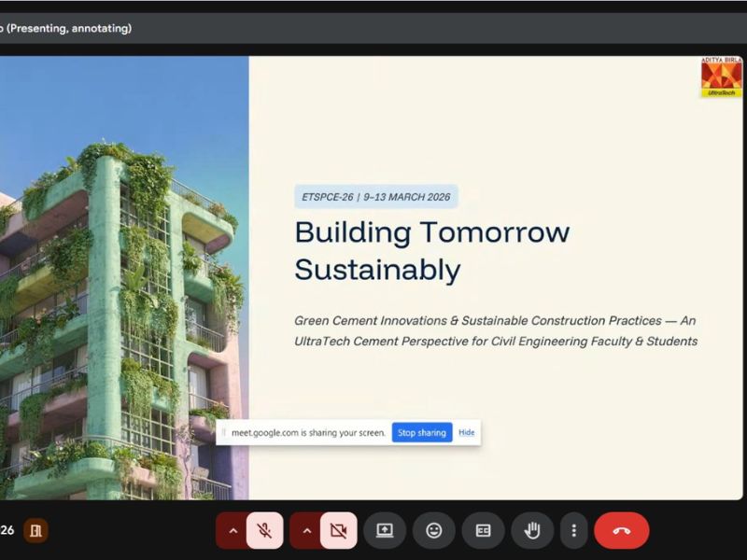This screenshot has height=560, width=747.
Task: Raise your hand in the meeting
Action: click(x=532, y=531)
